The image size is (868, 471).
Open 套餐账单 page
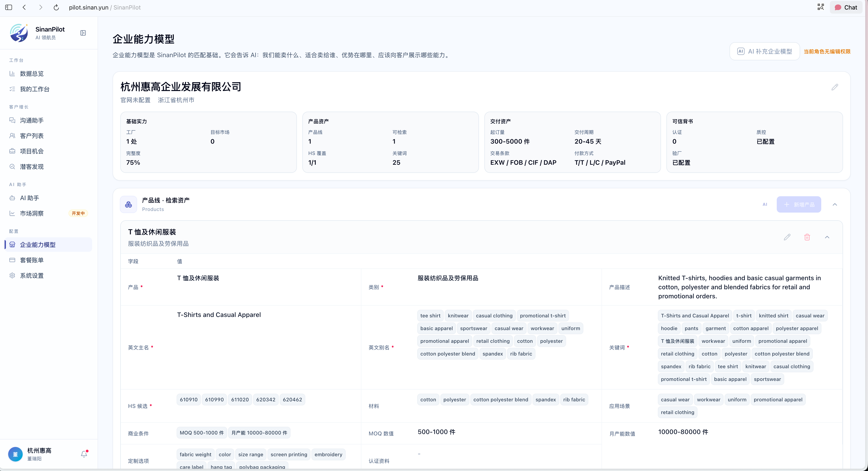48,260
